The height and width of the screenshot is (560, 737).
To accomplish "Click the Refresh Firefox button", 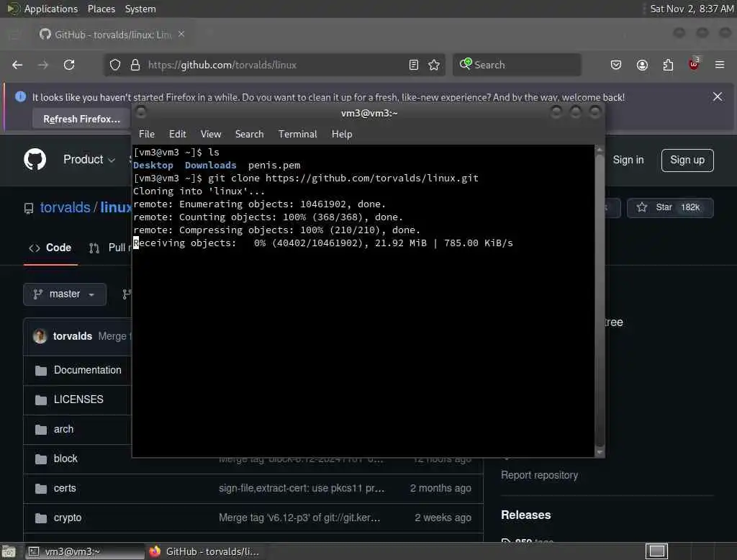I will 82,119.
